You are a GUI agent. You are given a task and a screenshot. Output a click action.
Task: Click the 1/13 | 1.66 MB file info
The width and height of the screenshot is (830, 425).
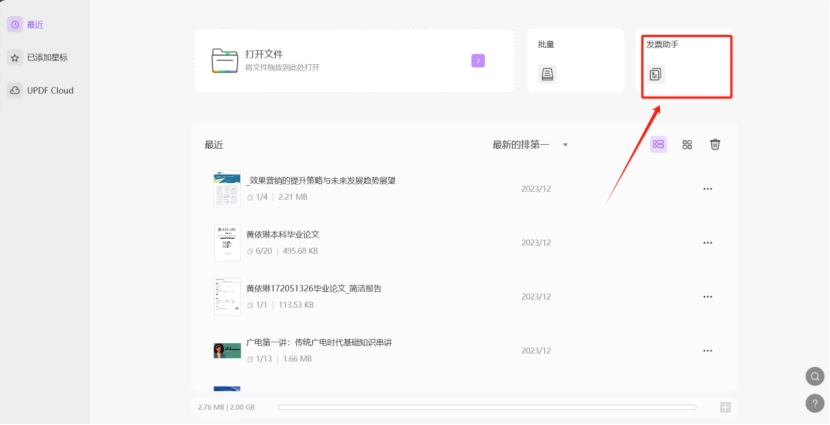[x=279, y=359]
